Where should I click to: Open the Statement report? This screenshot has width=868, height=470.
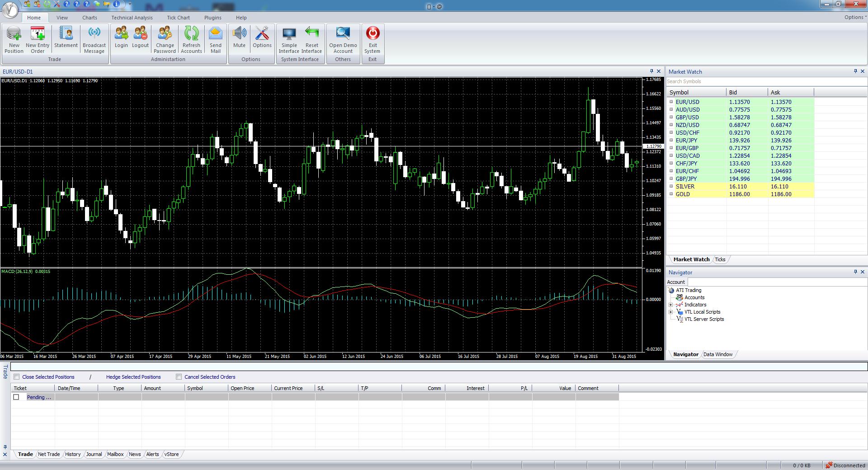pos(66,37)
